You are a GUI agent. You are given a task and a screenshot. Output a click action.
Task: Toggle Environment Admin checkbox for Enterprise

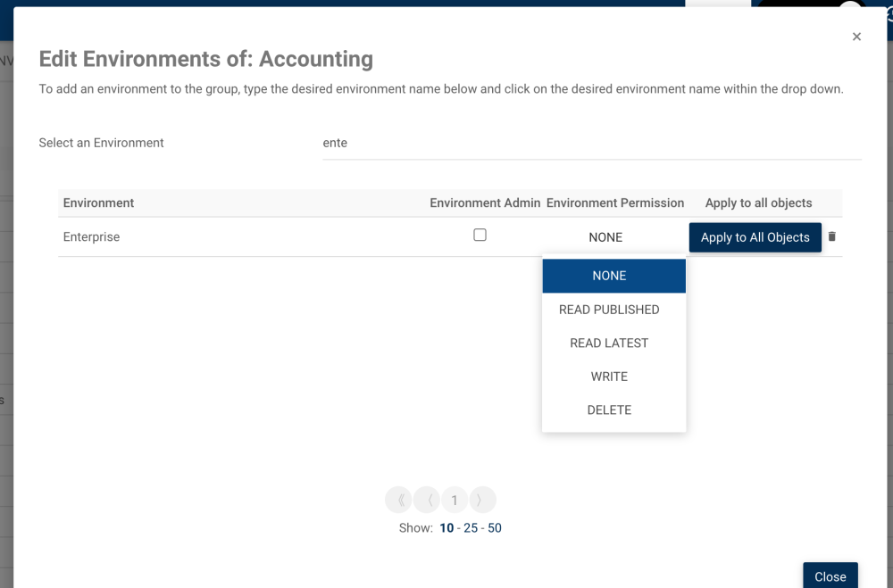point(480,235)
